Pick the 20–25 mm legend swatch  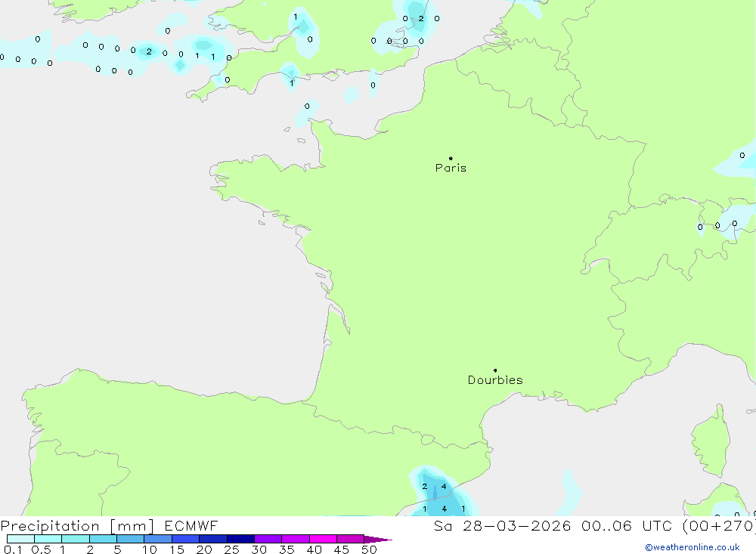point(213,539)
